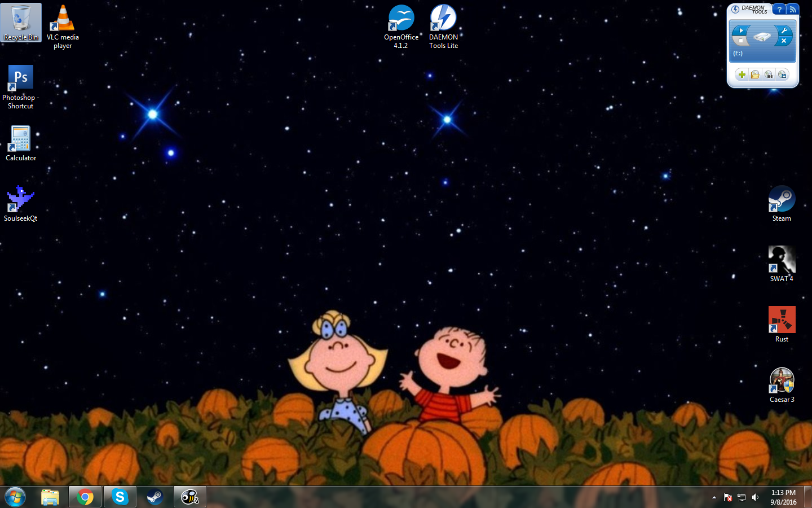Viewport: 812px width, 508px height.
Task: Open Google Chrome from the taskbar
Action: [x=85, y=497]
